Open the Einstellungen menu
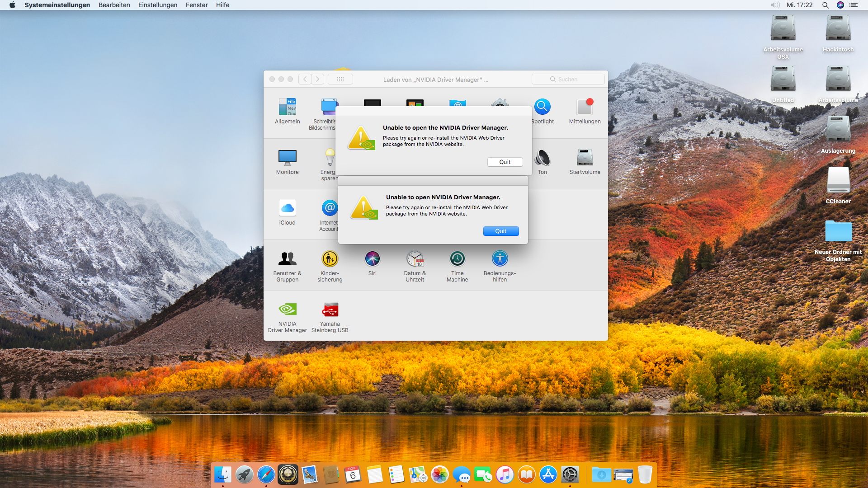Viewport: 868px width, 488px height. point(158,5)
